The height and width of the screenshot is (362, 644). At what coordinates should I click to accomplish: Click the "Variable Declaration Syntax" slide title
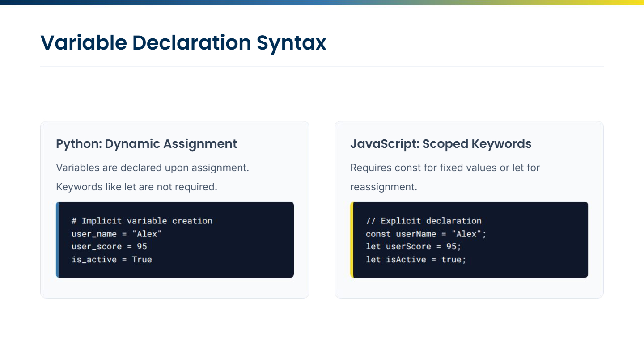pyautogui.click(x=183, y=43)
